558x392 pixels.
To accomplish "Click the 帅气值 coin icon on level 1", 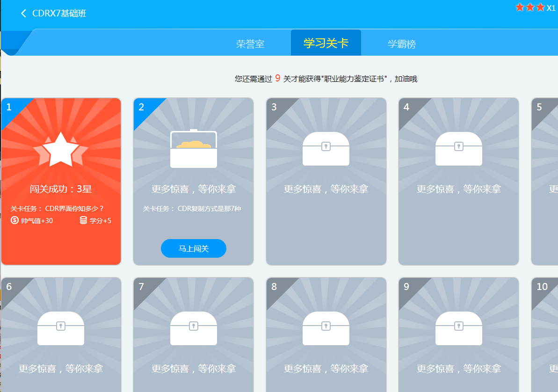I will click(15, 220).
